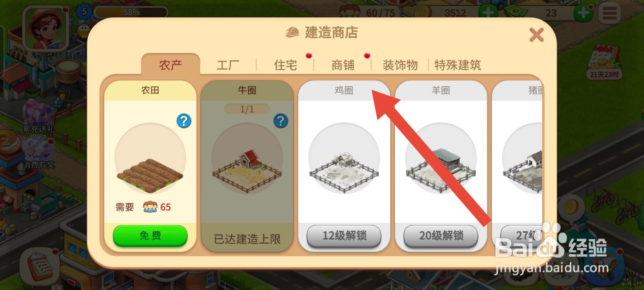Click the green plus next to cash
The height and width of the screenshot is (290, 644).
(583, 13)
